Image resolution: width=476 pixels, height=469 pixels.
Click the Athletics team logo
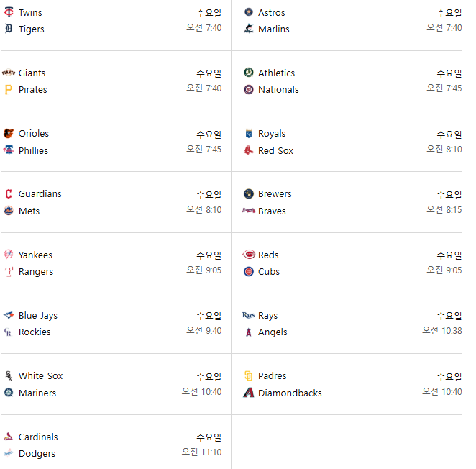(249, 73)
